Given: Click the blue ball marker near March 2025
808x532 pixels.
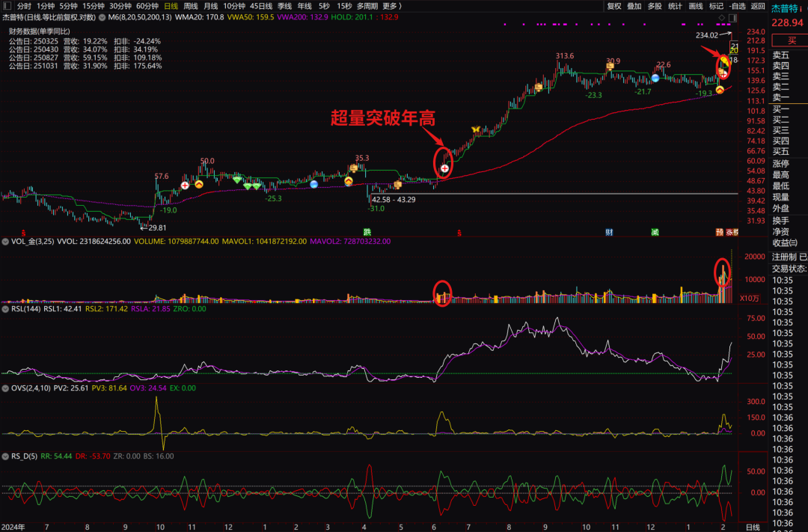Looking at the screenshot, I should point(313,184).
